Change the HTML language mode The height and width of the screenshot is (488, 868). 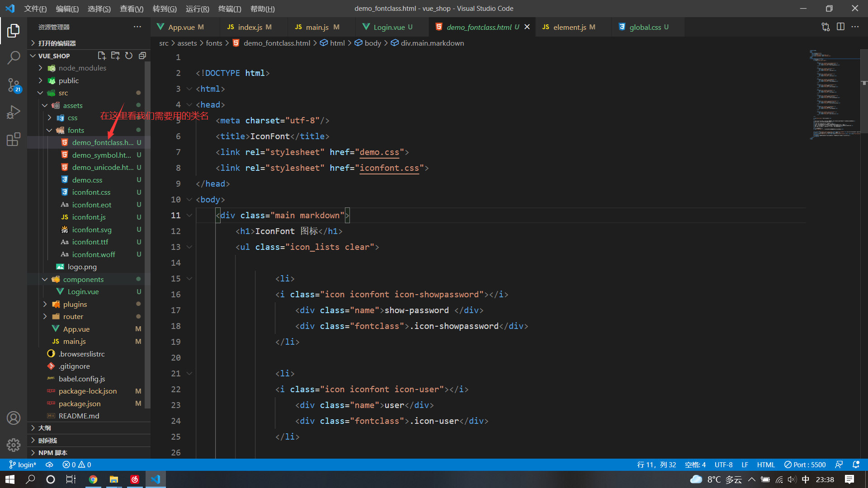pyautogui.click(x=766, y=465)
